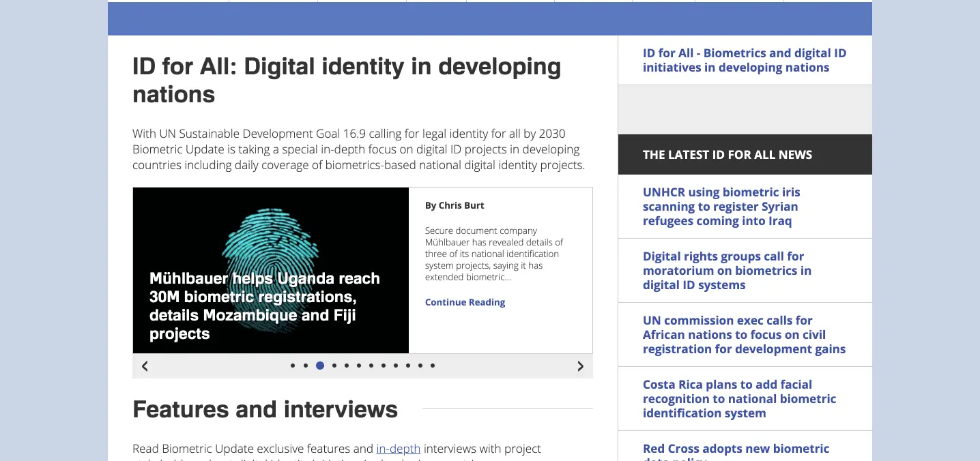980x461 pixels.
Task: Select the fifth carousel pagination dot
Action: click(x=347, y=366)
